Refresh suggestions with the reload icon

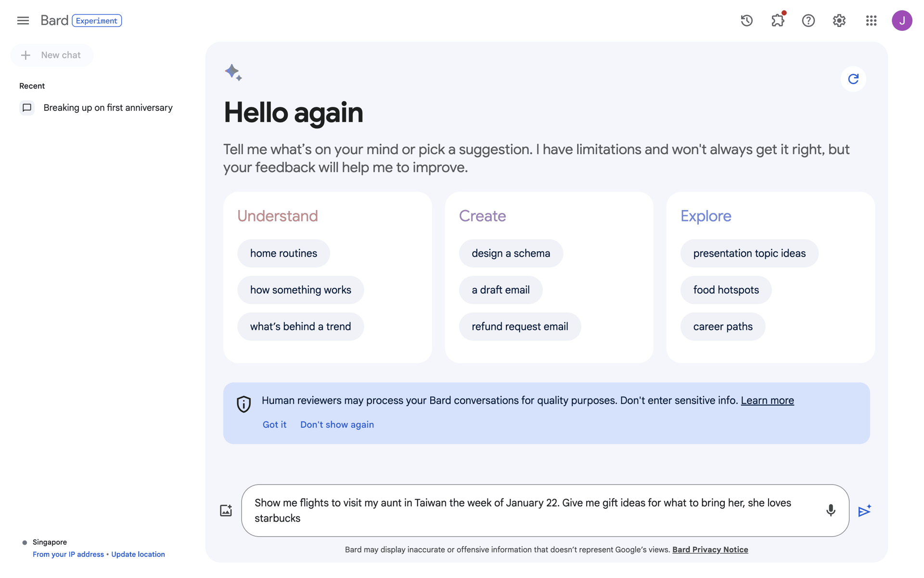[853, 79]
